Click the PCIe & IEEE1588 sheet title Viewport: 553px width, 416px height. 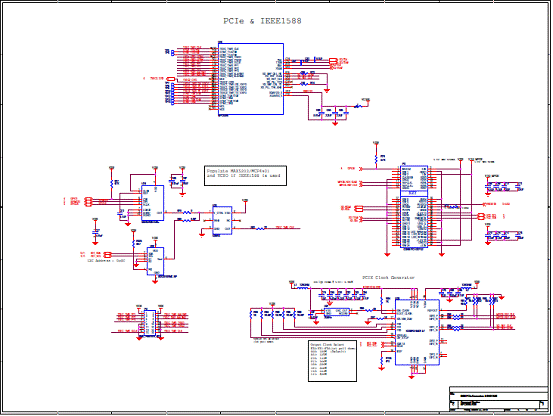(x=262, y=21)
